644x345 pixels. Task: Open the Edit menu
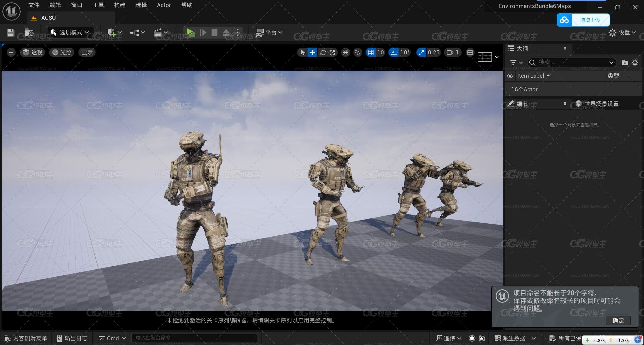click(x=55, y=5)
